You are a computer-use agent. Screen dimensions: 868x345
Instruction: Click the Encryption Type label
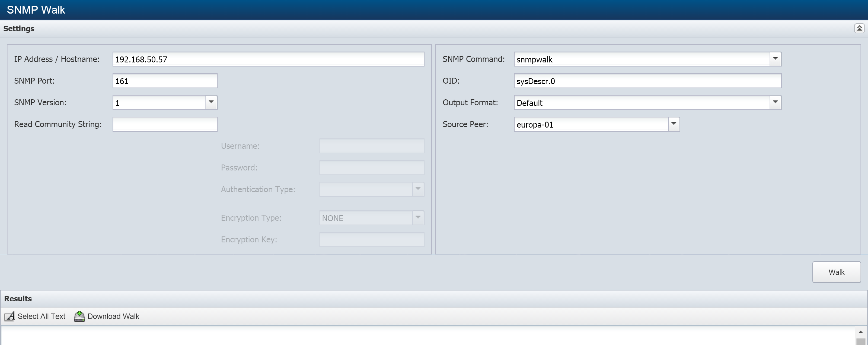point(251,218)
